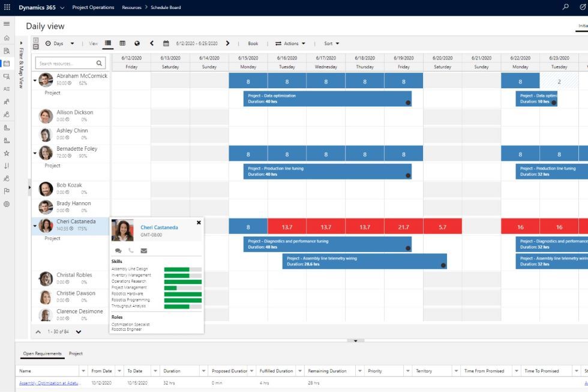Collapse Abraham McCormick's resource row

35,80
